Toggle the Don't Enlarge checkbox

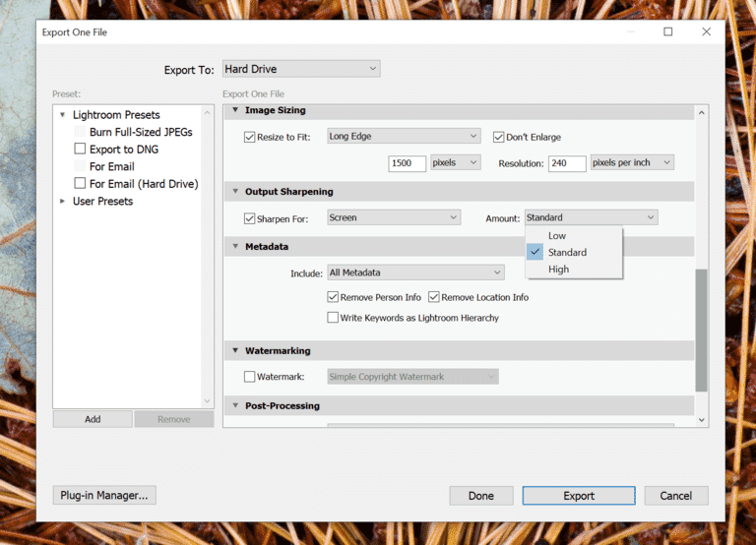498,138
